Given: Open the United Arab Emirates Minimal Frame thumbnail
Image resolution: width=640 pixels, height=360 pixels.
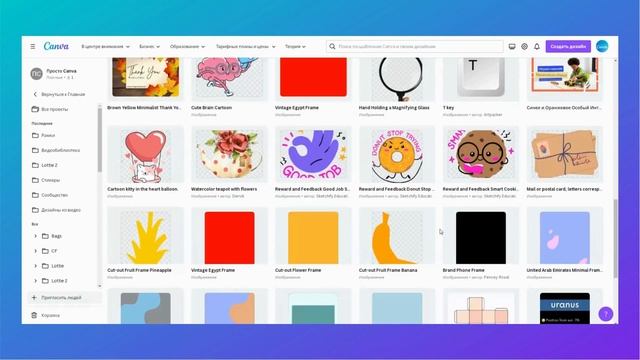Looking at the screenshot, I should (x=565, y=237).
